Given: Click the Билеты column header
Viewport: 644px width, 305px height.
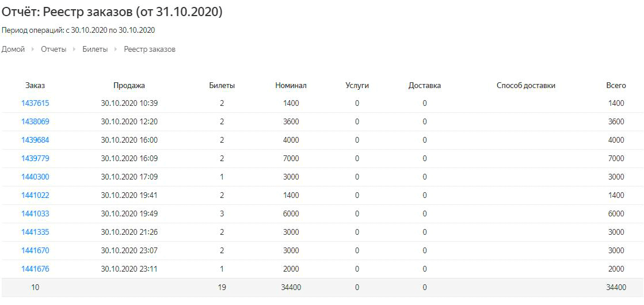Looking at the screenshot, I should coord(222,86).
